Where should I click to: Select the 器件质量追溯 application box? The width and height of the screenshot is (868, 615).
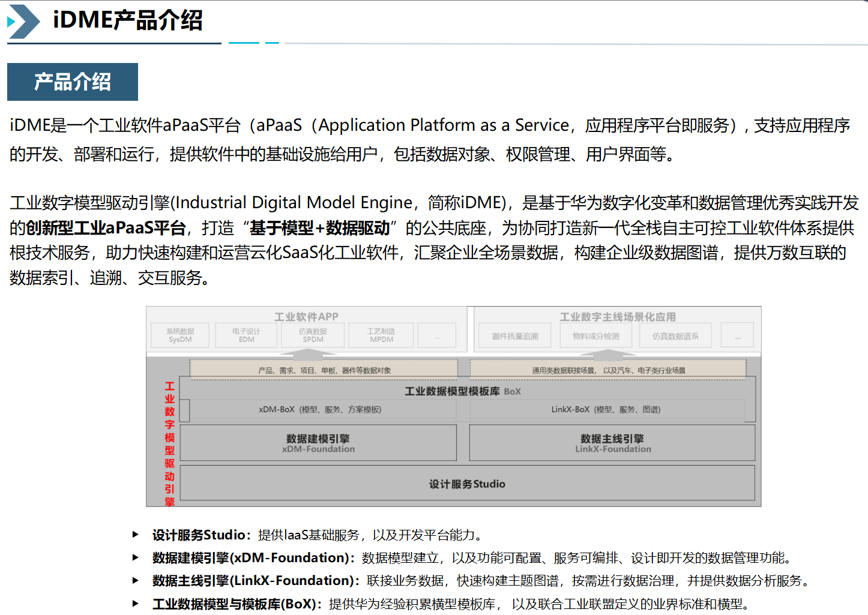(x=514, y=335)
